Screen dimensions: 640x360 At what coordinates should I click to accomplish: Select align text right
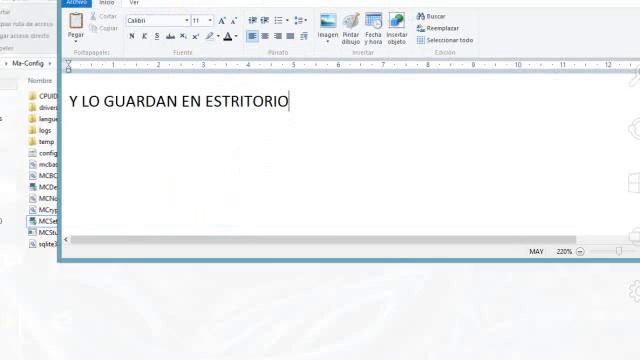coord(278,36)
